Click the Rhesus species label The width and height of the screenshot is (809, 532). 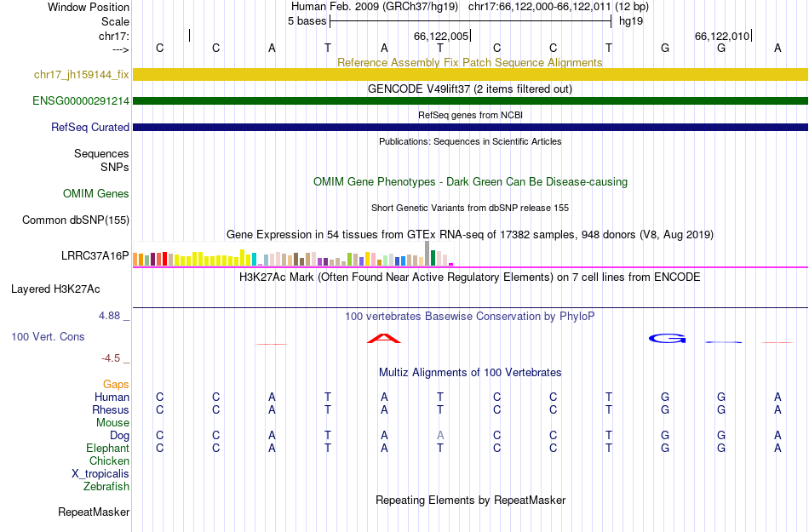tap(111, 409)
